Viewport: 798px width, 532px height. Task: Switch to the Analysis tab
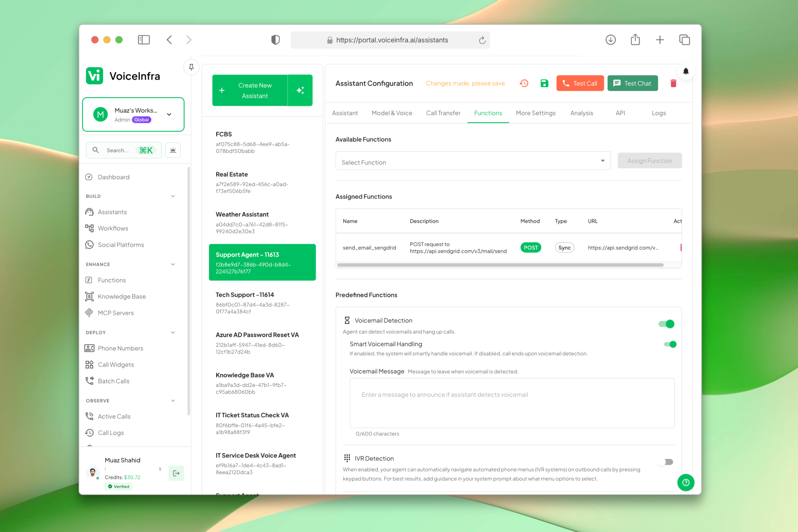(x=581, y=113)
